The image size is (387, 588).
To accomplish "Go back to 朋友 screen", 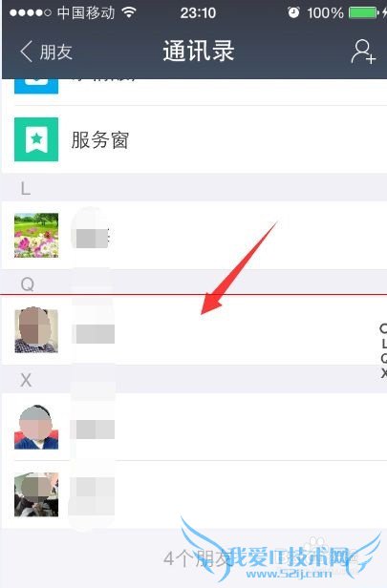I will point(46,52).
